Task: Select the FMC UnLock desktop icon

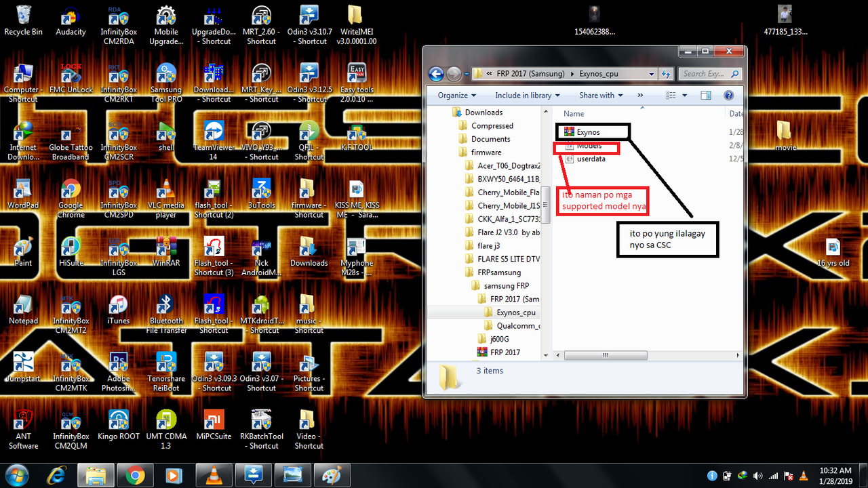Action: click(71, 78)
